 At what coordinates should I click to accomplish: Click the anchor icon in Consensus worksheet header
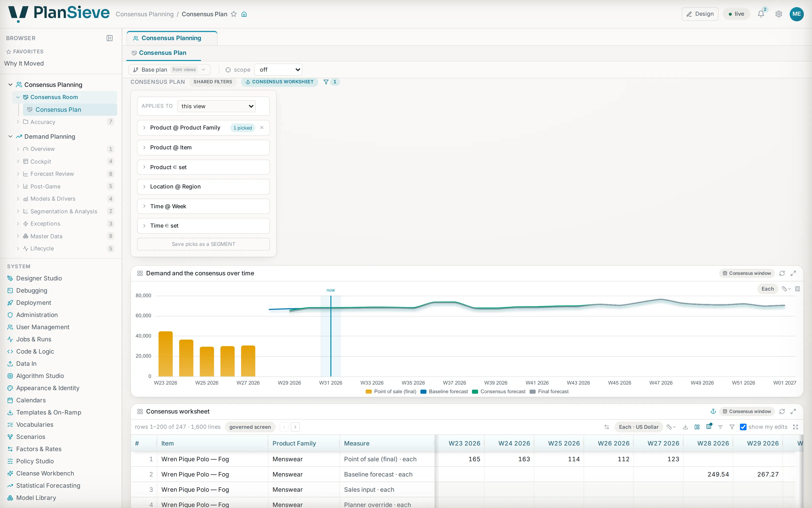[713, 411]
